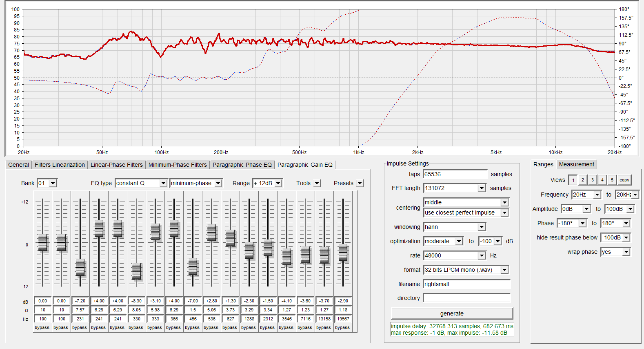Grab the 1288 Hz band gain slider handle
Screen dimensions: 644x349
tap(249, 251)
